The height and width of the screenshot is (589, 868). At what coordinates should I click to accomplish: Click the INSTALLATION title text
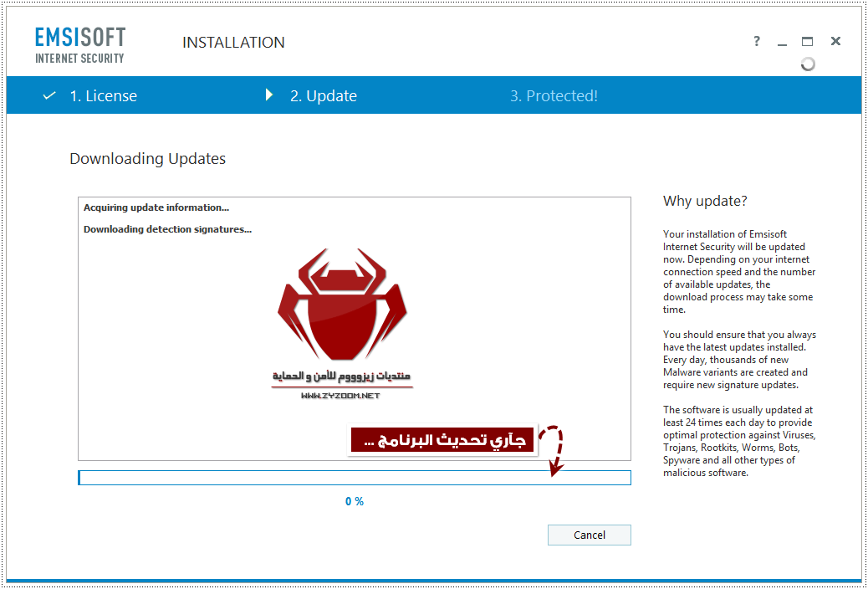point(233,43)
